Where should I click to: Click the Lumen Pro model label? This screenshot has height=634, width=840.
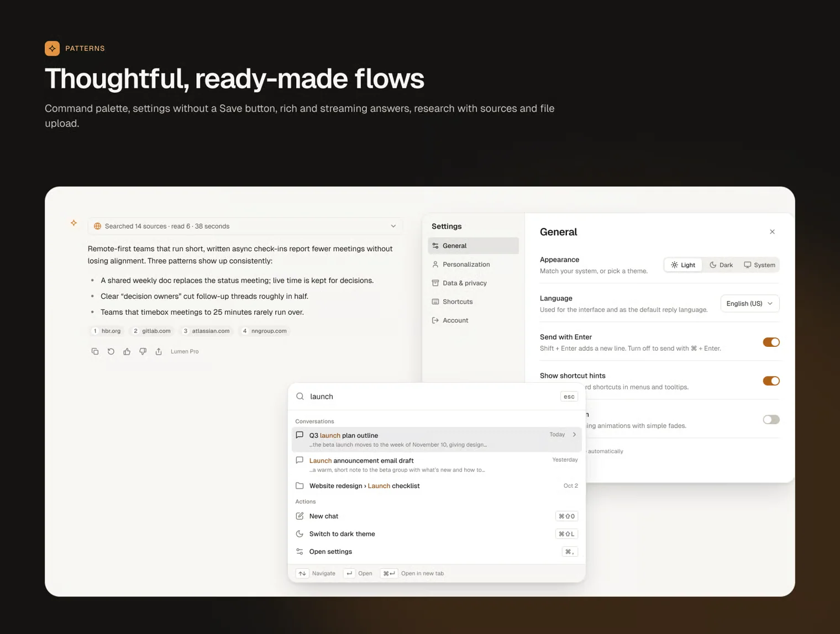tap(185, 351)
